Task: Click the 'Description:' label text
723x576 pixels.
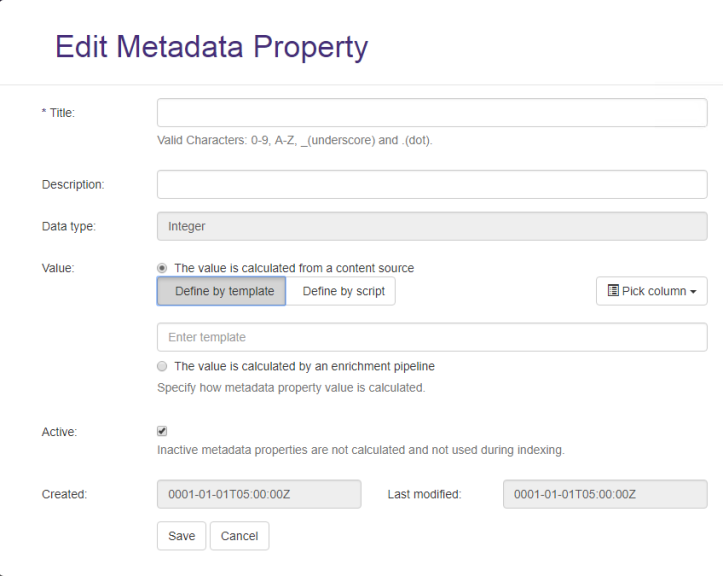Action: (x=73, y=184)
